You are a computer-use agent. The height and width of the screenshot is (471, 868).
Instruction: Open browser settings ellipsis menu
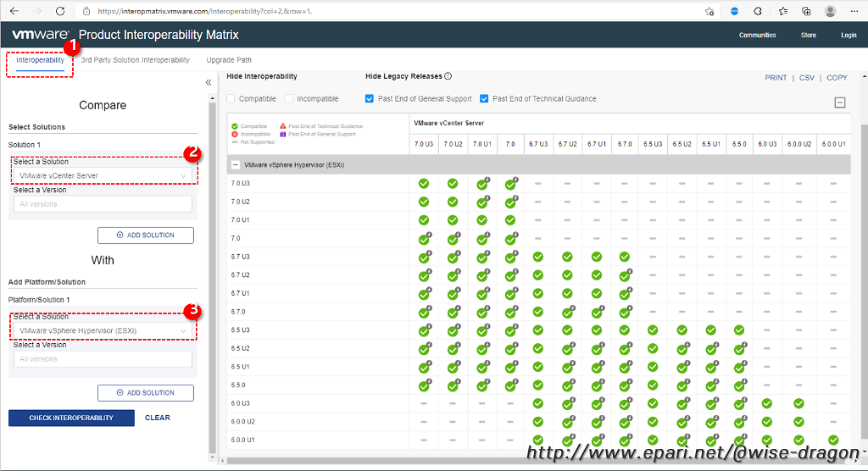[x=854, y=11]
